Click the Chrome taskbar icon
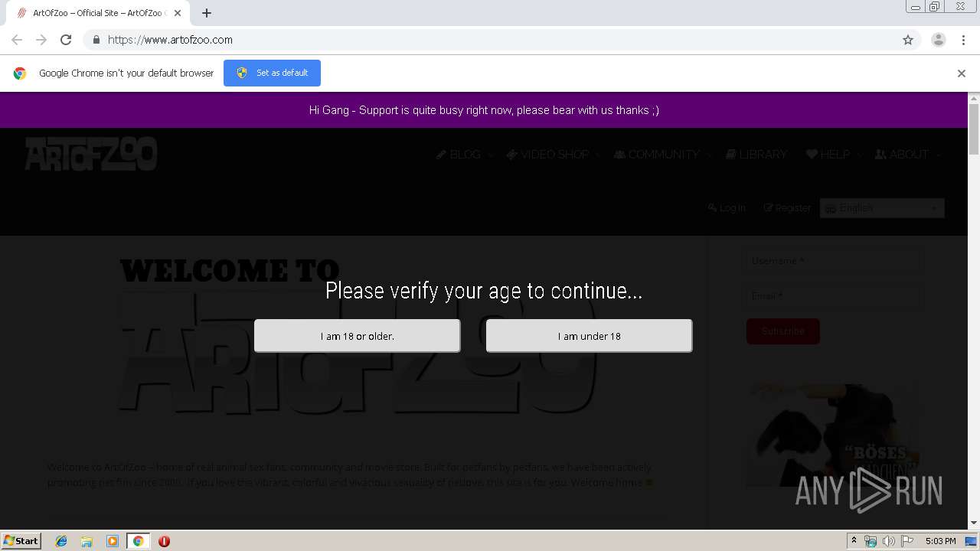The image size is (980, 551). (x=138, y=541)
